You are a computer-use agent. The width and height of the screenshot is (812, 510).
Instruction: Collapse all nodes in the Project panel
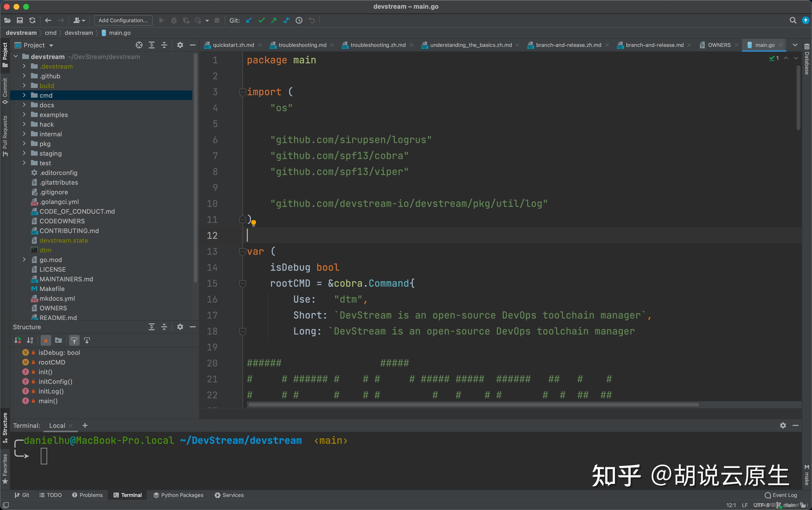coord(164,45)
